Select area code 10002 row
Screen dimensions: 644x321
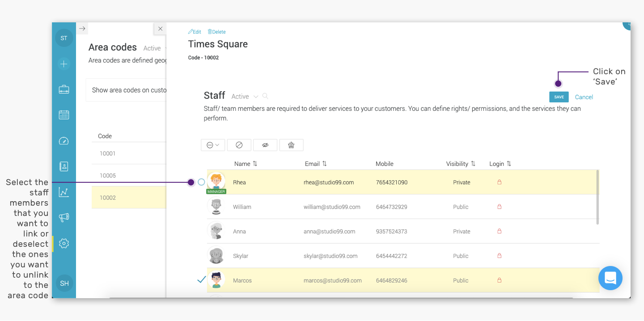click(129, 198)
